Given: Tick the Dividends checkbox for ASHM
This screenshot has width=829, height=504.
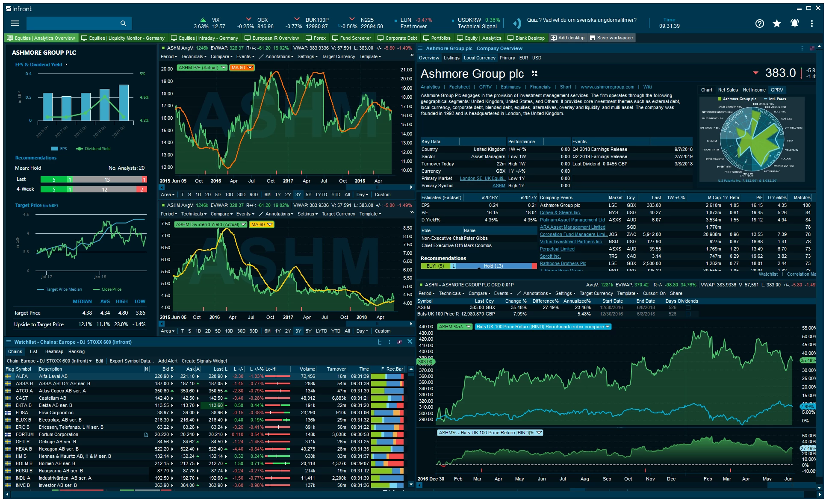Looking at the screenshot, I should click(x=688, y=308).
